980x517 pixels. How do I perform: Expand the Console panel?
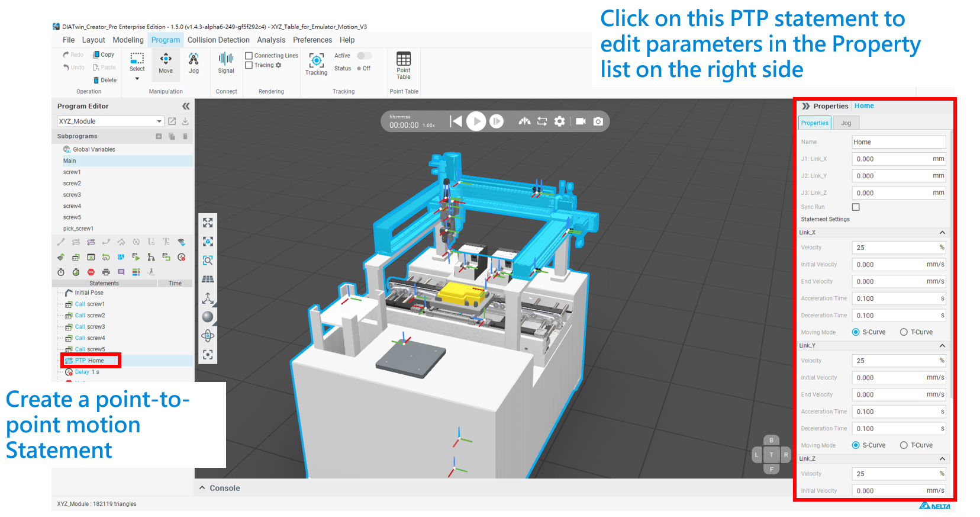point(202,488)
